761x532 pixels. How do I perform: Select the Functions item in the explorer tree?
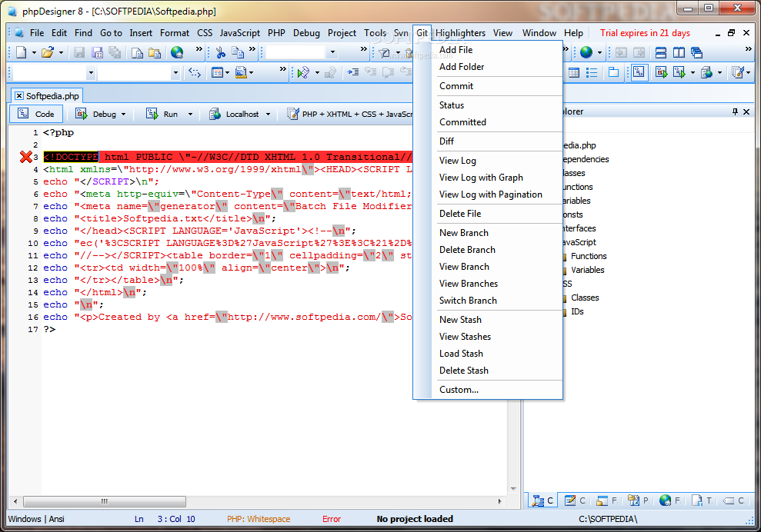[588, 256]
